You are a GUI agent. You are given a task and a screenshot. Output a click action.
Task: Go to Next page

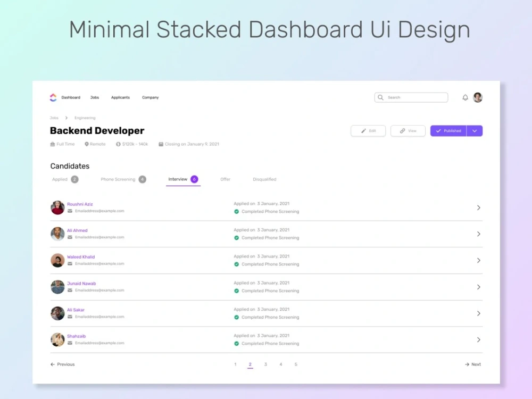473,364
